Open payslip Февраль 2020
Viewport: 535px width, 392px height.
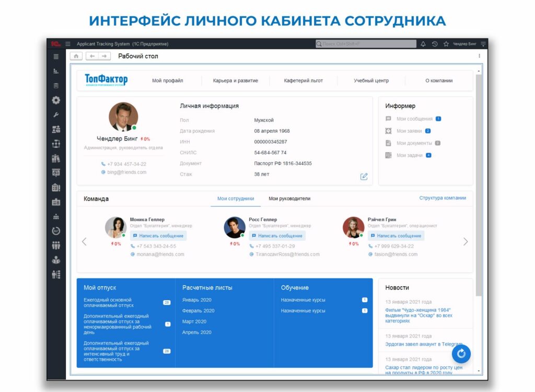(x=198, y=311)
